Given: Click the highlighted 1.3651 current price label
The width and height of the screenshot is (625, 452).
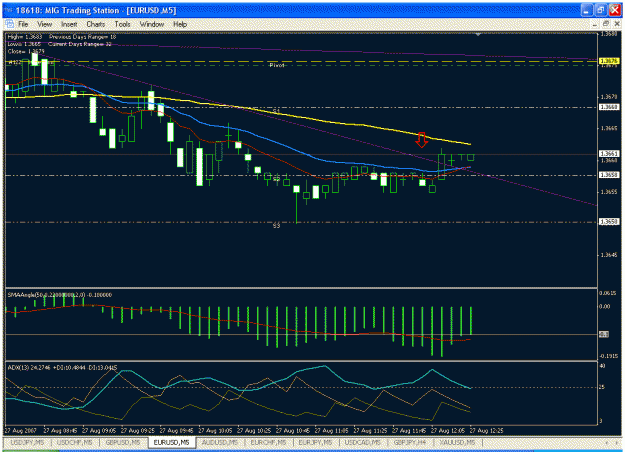Looking at the screenshot, I should (609, 153).
